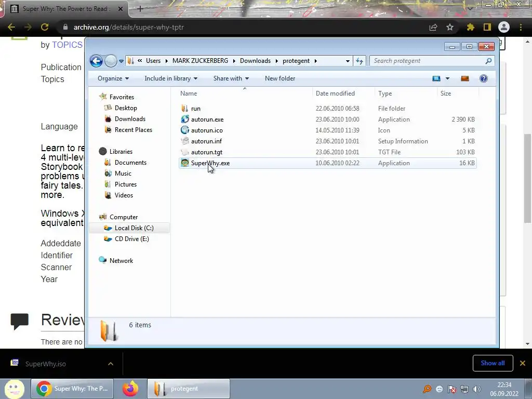Image resolution: width=532 pixels, height=399 pixels.
Task: Click the TOPICS link on archive page
Action: pyautogui.click(x=67, y=45)
